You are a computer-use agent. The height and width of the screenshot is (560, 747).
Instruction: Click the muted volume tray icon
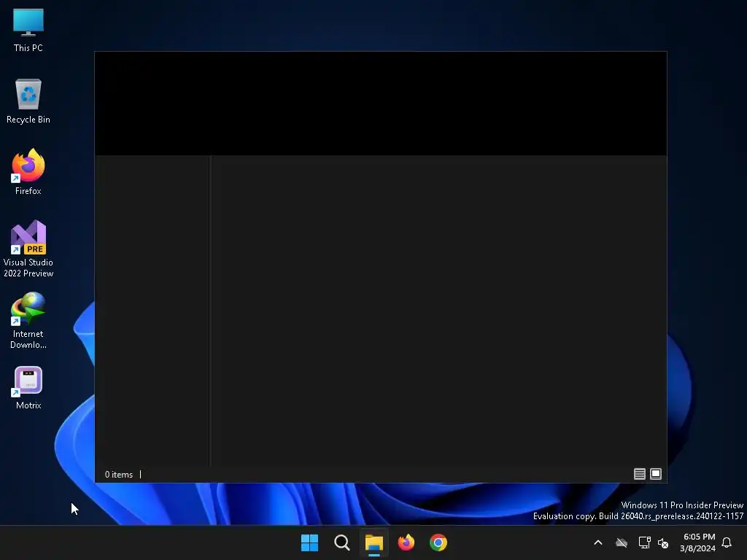[663, 542]
